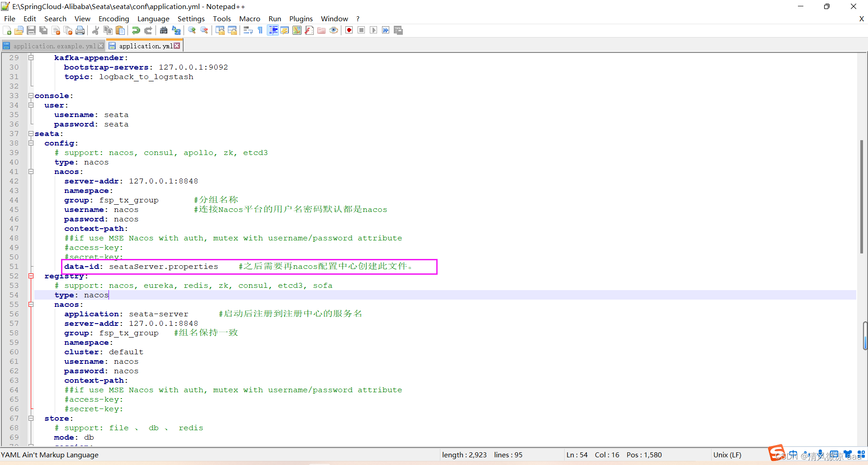The width and height of the screenshot is (868, 465).
Task: Click the Close document toolbar icon
Action: tap(56, 30)
